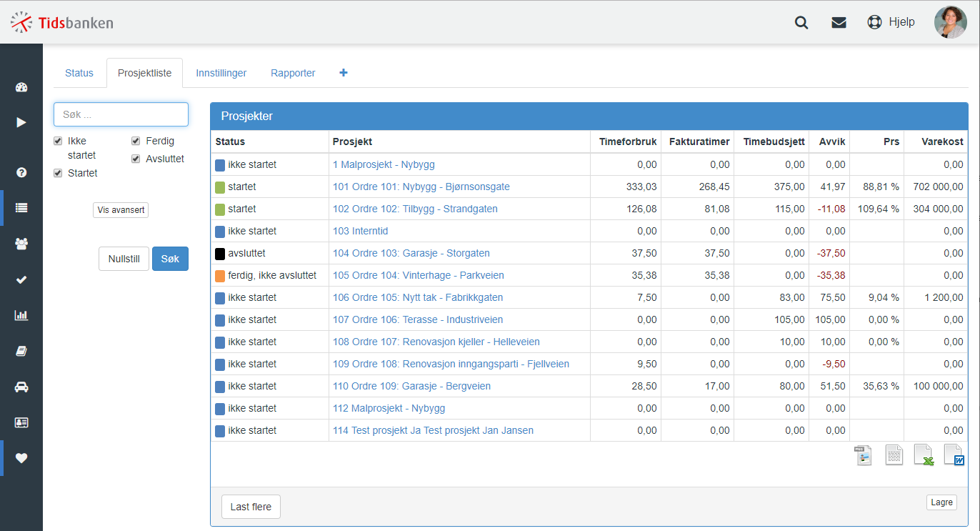The image size is (980, 531).
Task: Toggle the 'Startet' checkbox
Action: (58, 173)
